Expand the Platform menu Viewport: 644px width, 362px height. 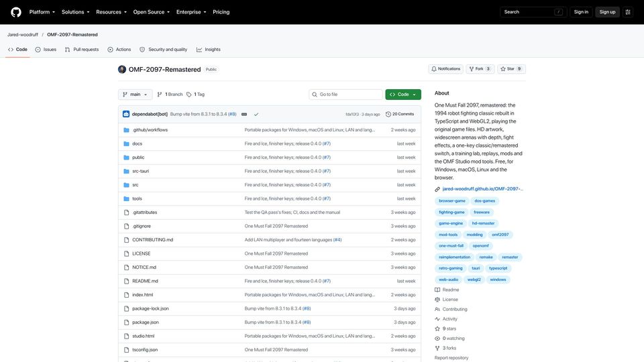[42, 12]
